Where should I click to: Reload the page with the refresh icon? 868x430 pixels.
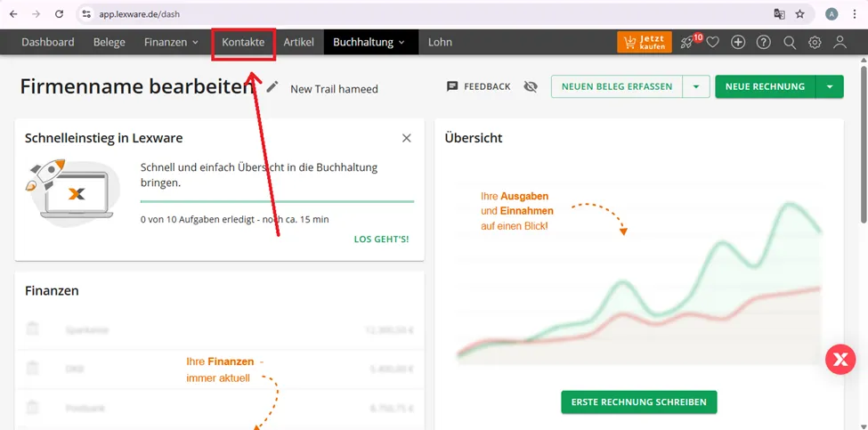(x=60, y=14)
